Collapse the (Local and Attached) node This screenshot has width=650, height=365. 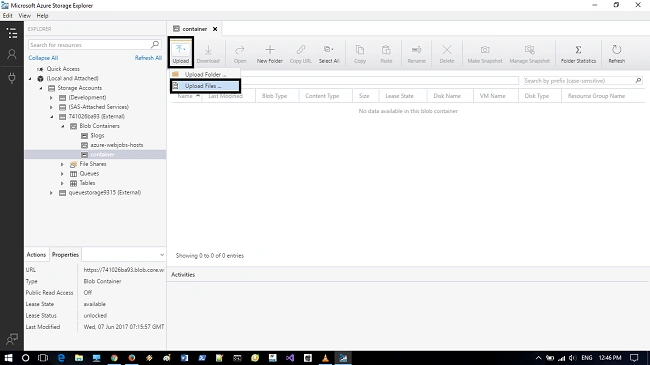point(30,78)
